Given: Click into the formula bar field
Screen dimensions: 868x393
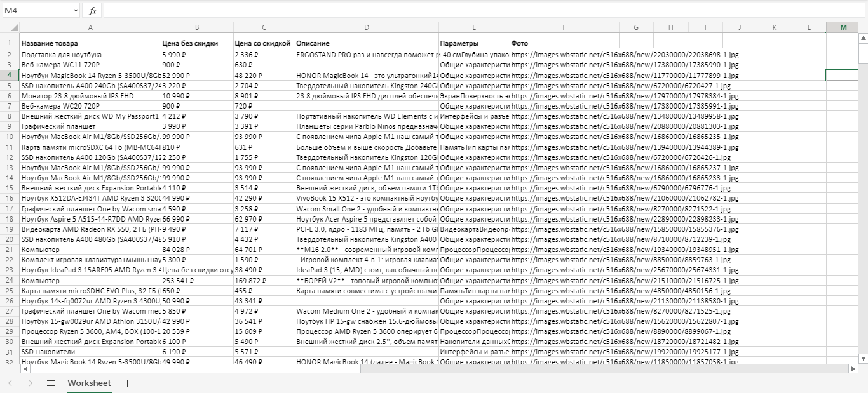Looking at the screenshot, I should (484, 11).
